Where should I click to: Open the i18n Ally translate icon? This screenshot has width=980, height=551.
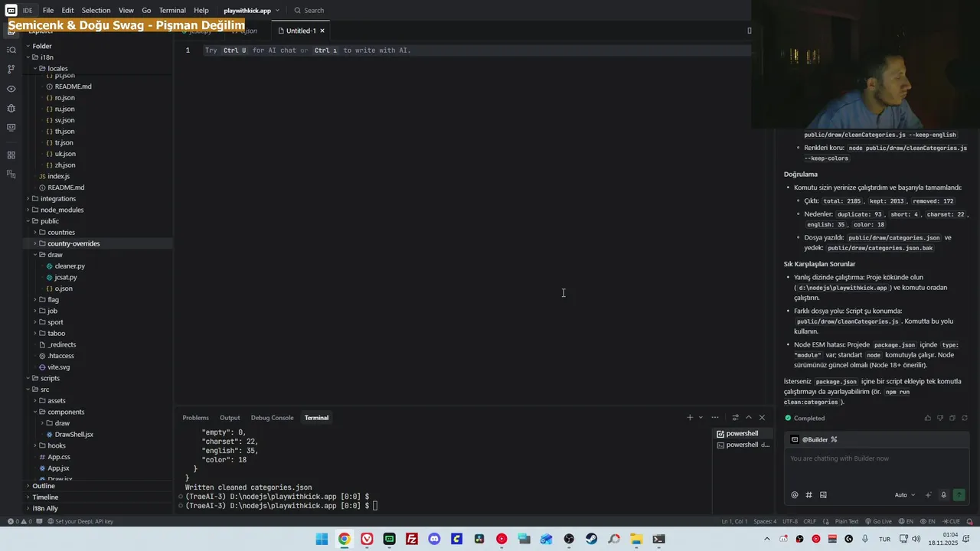[11, 174]
